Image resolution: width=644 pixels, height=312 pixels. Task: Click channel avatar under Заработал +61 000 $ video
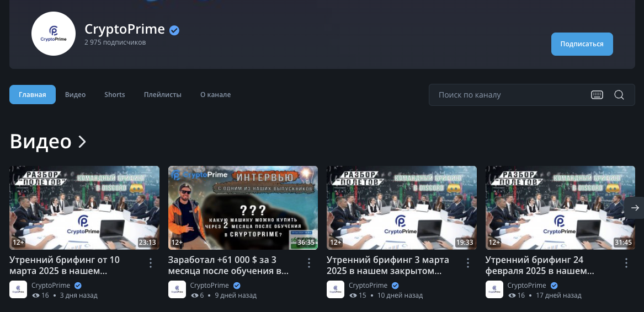click(x=177, y=289)
